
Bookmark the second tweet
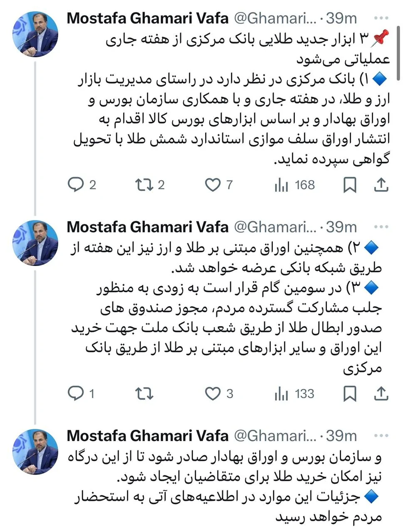[350, 394]
